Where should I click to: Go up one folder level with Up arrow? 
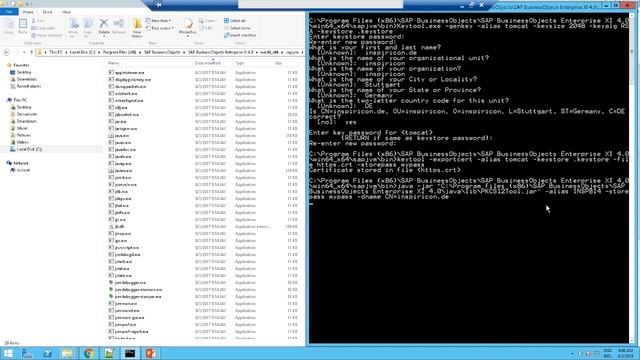point(31,52)
